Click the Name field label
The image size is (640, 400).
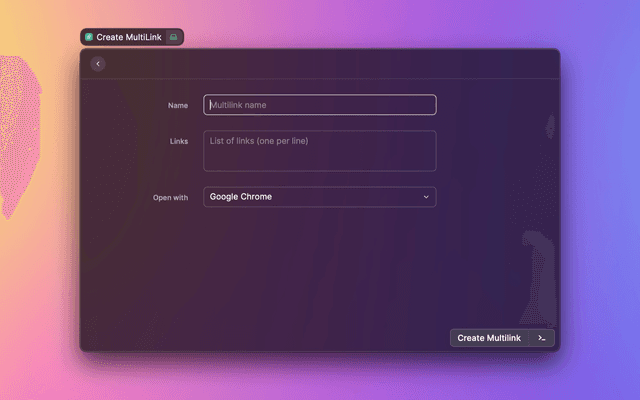click(x=178, y=105)
